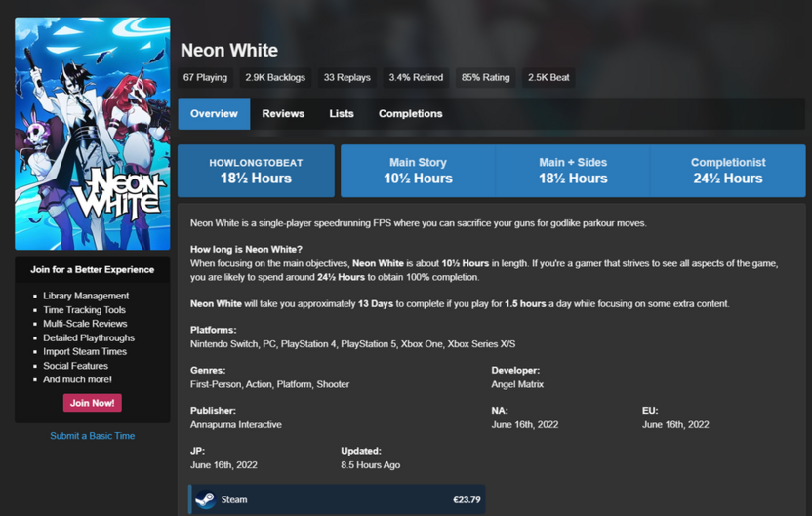Click the 3.4% Retired badge
Viewport: 812px width, 516px height.
(x=416, y=78)
